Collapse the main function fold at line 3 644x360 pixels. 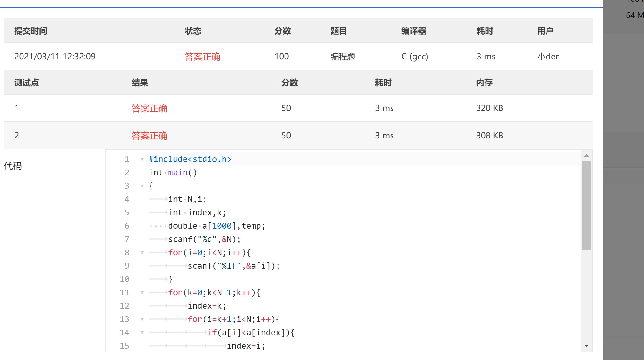tap(142, 186)
